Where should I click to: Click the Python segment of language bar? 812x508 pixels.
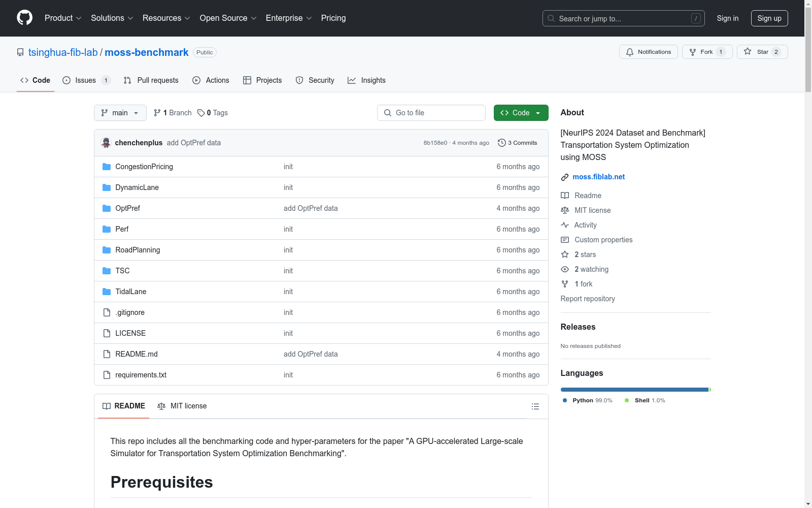634,390
